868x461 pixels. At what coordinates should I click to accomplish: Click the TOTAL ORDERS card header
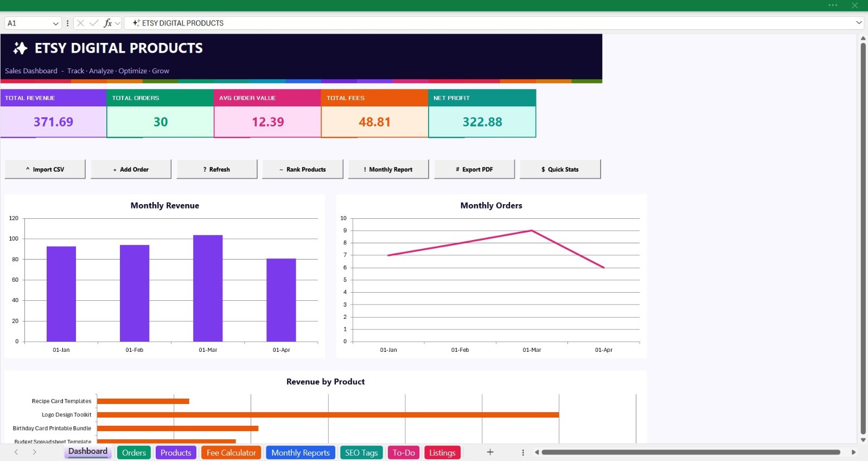pos(161,98)
